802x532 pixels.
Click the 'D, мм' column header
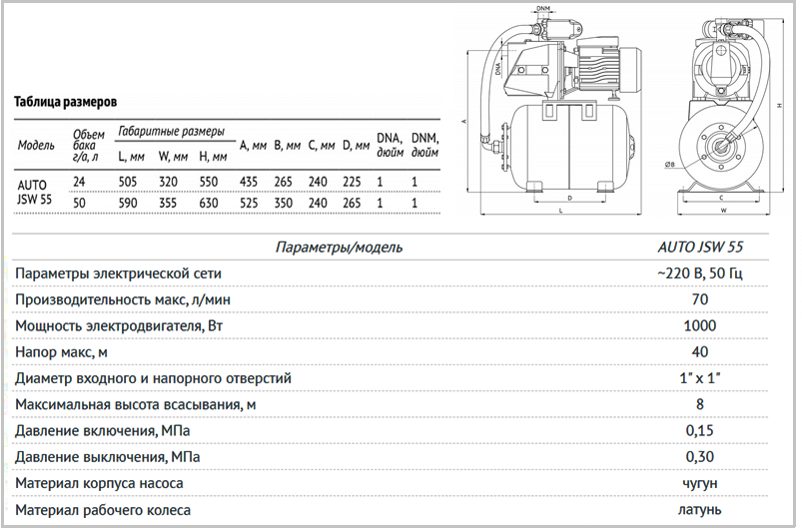click(x=356, y=146)
